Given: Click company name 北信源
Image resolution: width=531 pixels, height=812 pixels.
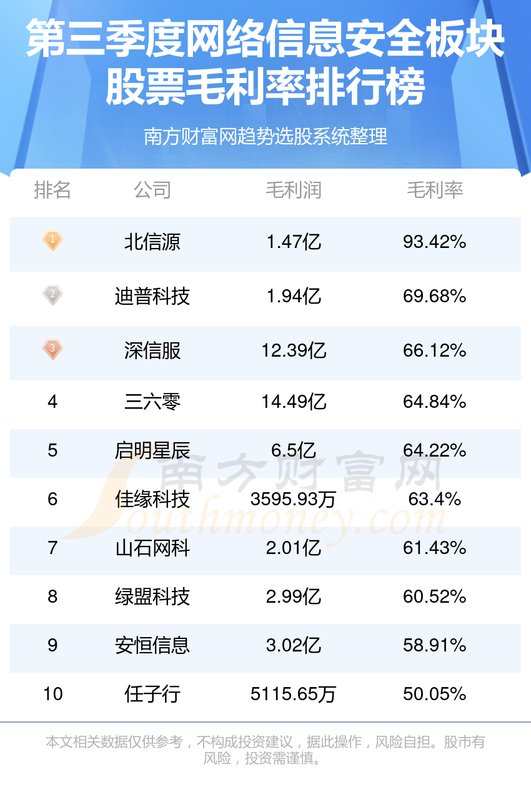Looking at the screenshot, I should tap(152, 242).
